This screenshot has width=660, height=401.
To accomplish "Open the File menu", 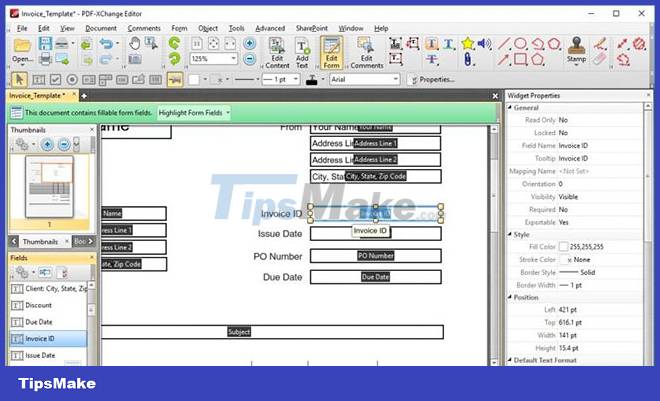I will (x=22, y=28).
